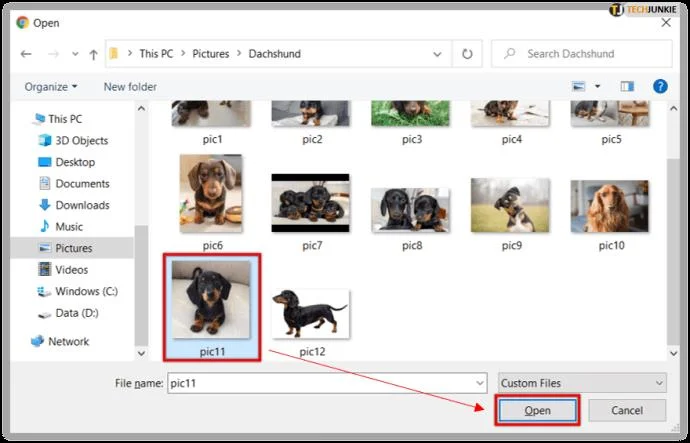Change view with the view icon
This screenshot has height=443, width=690.
[579, 86]
